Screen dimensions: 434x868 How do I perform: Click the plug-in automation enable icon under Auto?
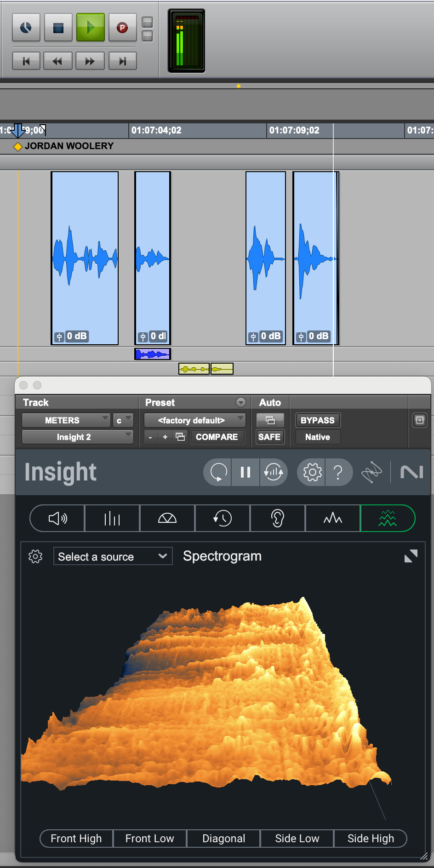(270, 420)
